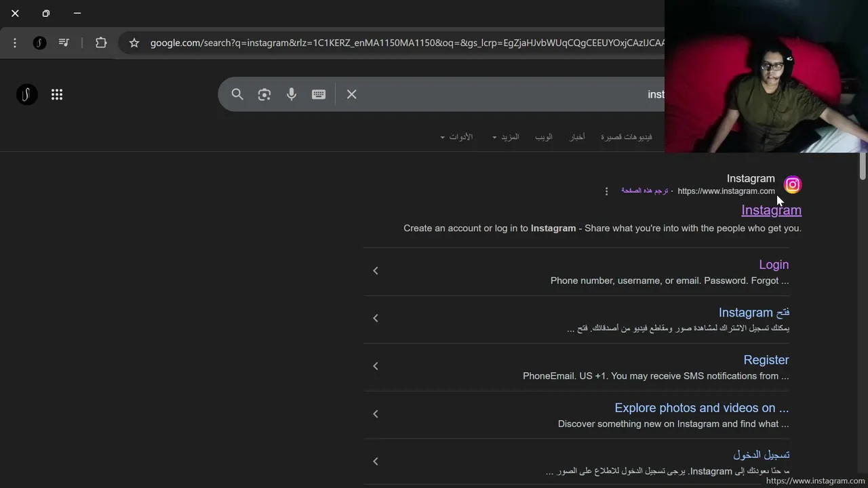868x488 pixels.
Task: Open the Google apps grid
Action: click(57, 95)
